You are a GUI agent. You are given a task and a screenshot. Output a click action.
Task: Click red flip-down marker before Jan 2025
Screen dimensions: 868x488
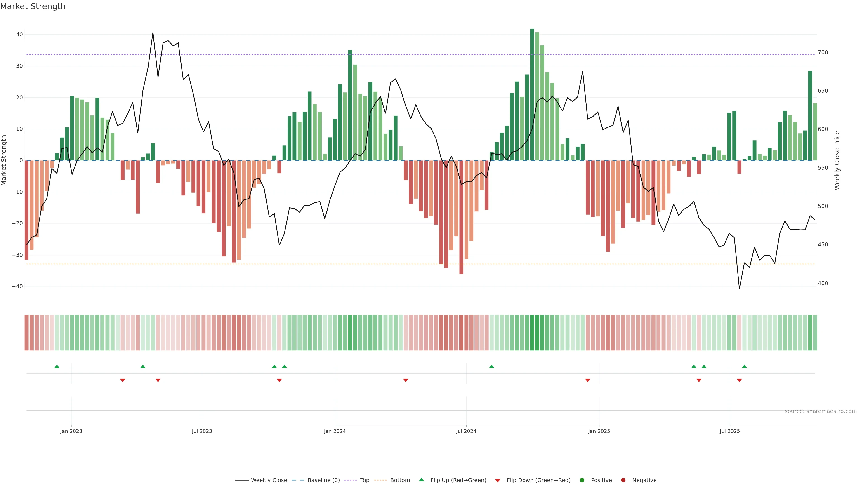pyautogui.click(x=588, y=380)
